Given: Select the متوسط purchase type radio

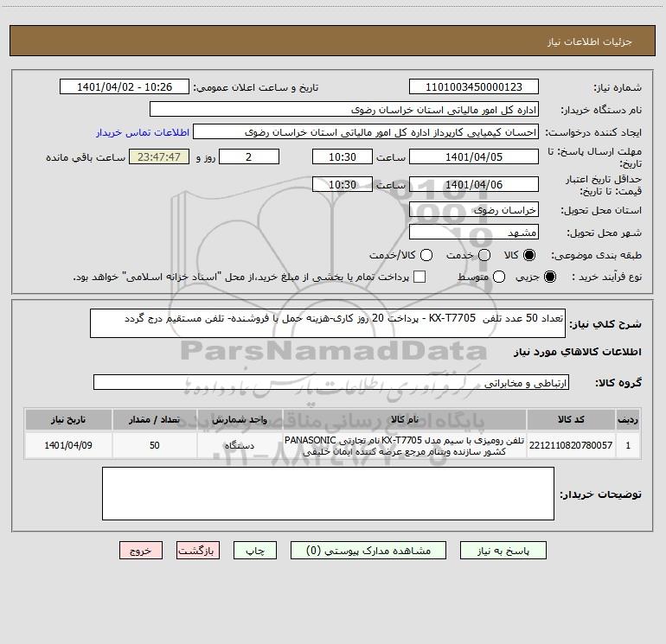Looking at the screenshot, I should (499, 277).
